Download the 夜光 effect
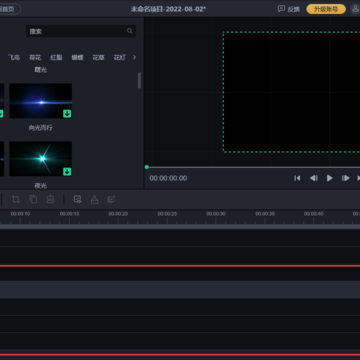The height and width of the screenshot is (360, 360). pyautogui.click(x=67, y=172)
